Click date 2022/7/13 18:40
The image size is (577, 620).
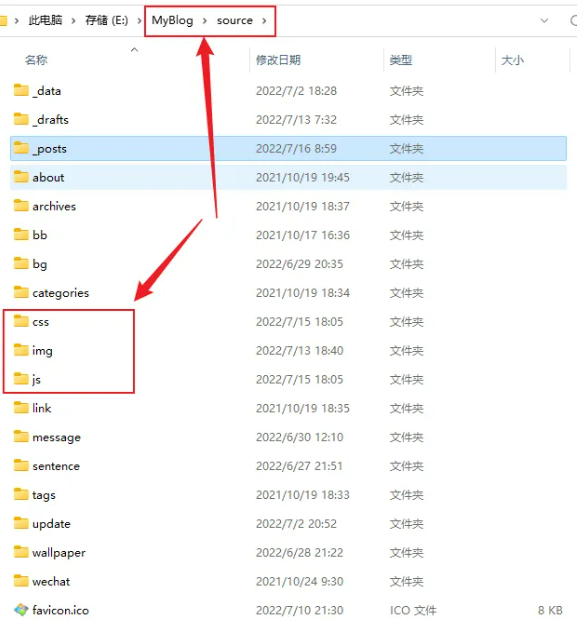(x=299, y=351)
